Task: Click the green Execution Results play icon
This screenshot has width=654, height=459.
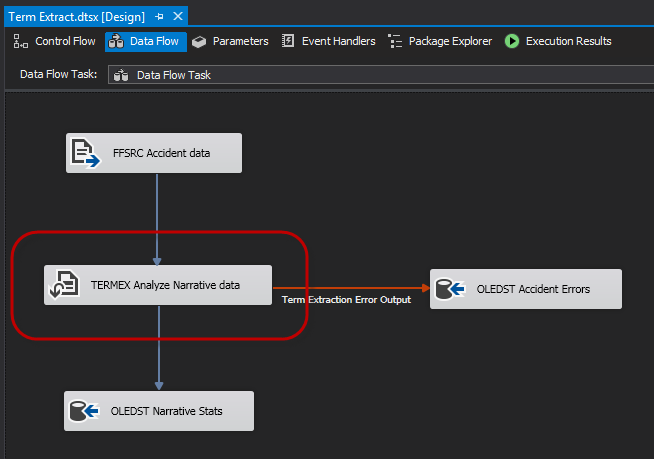Action: [512, 41]
